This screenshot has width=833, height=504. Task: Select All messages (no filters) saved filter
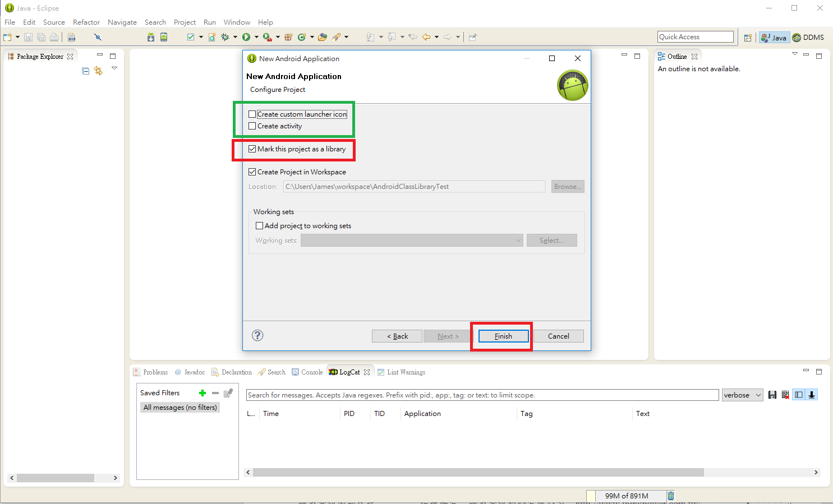click(x=180, y=408)
